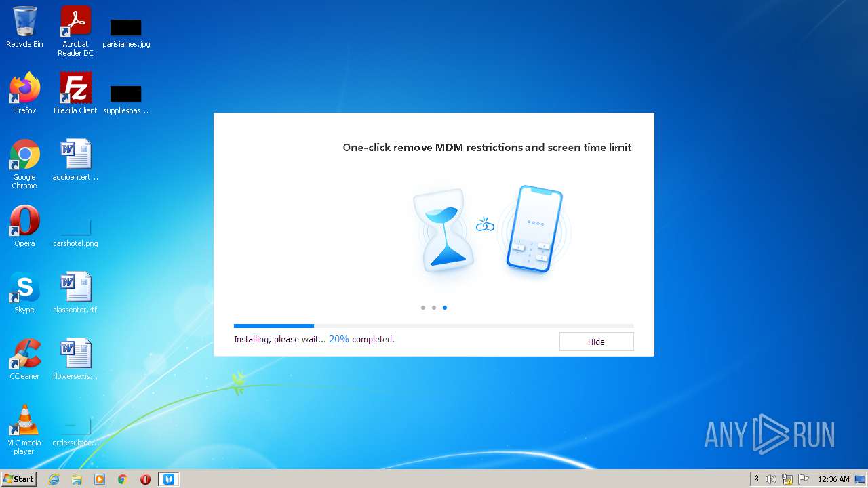This screenshot has height=488, width=868.
Task: Launch Firefox from desktop
Action: [24, 94]
